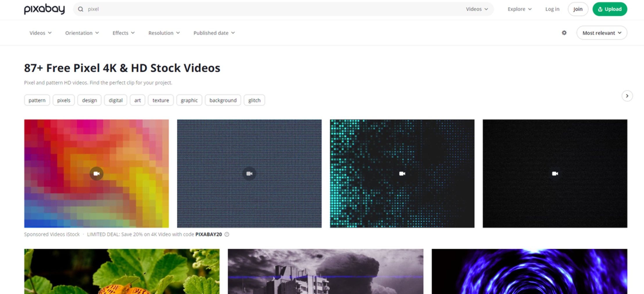The width and height of the screenshot is (644, 294).
Task: Open the Explore menu
Action: pyautogui.click(x=519, y=9)
